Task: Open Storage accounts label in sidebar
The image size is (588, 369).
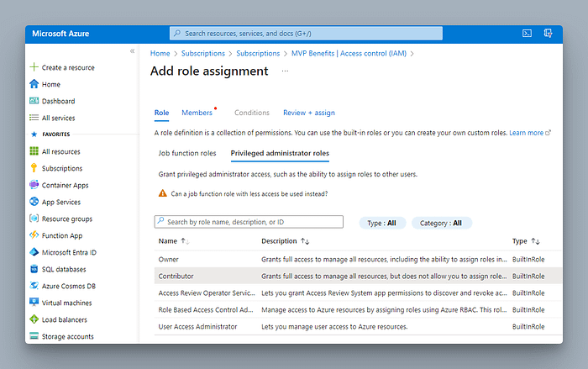Action: pos(67,336)
